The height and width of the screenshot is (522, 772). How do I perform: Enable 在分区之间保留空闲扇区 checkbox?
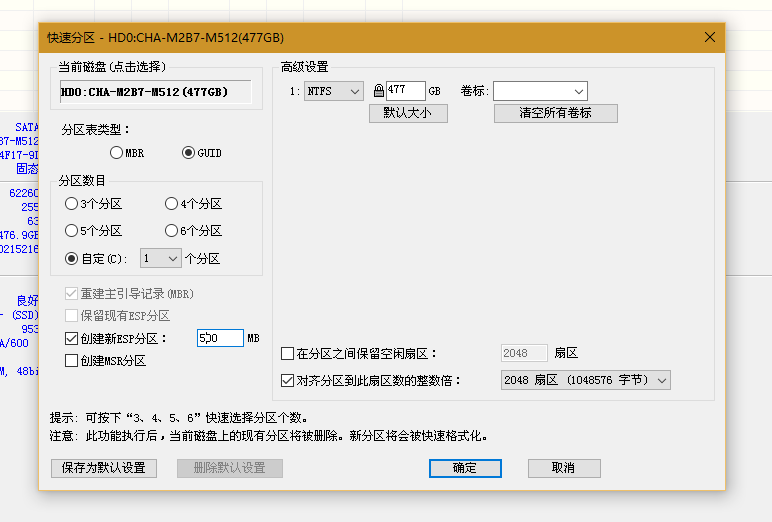tap(288, 354)
